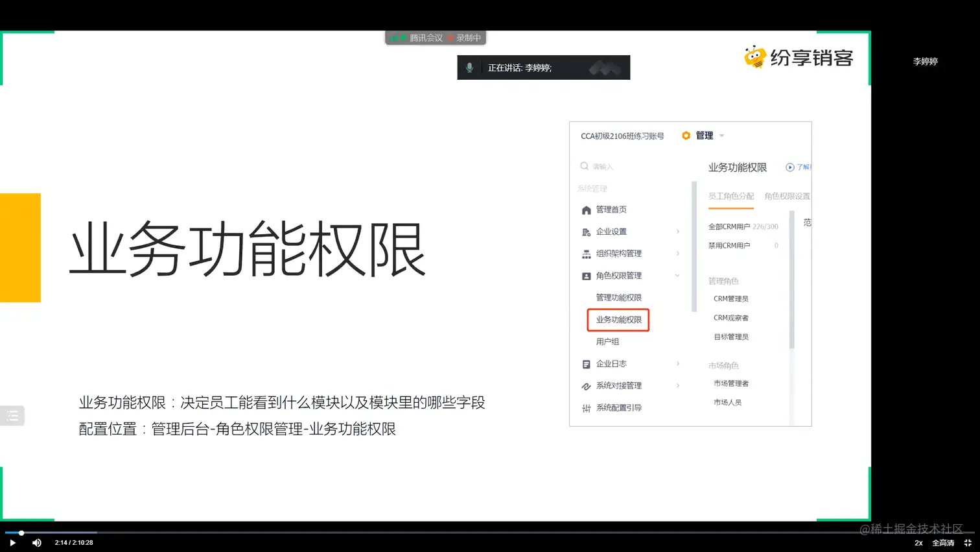Select 目标管理员 role
The height and width of the screenshot is (552, 980).
[x=731, y=337]
